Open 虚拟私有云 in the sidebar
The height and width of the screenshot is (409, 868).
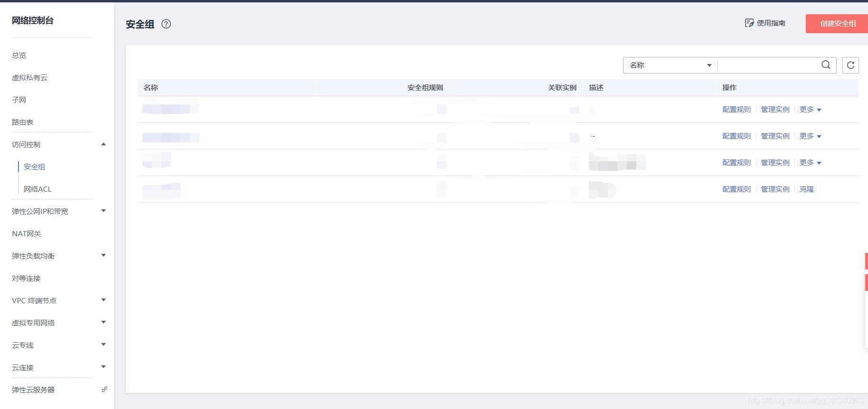click(x=29, y=78)
